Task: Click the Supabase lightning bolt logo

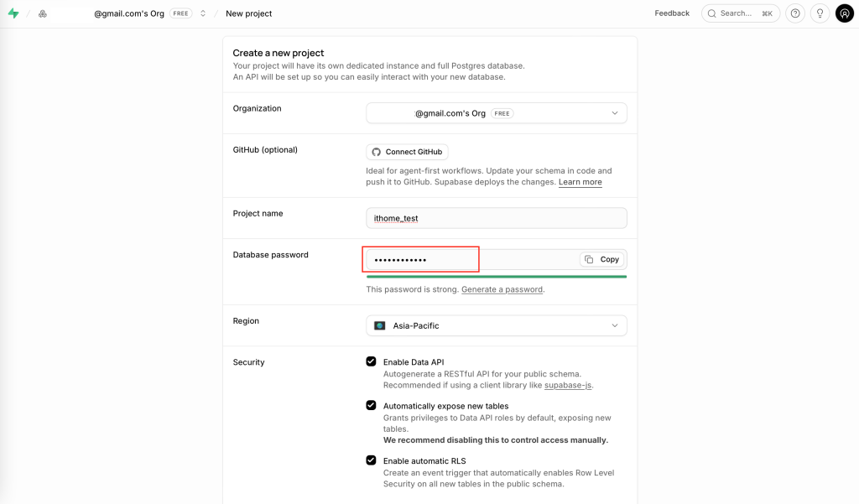Action: [13, 13]
